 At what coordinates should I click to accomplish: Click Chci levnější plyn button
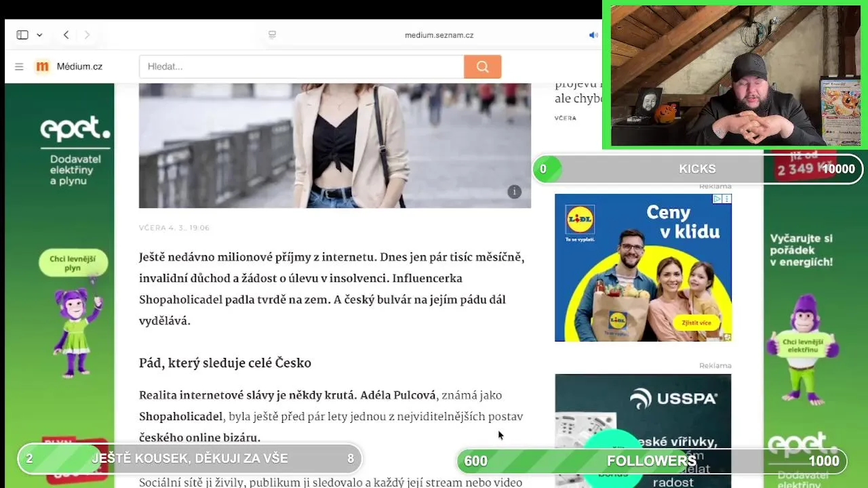tap(73, 263)
